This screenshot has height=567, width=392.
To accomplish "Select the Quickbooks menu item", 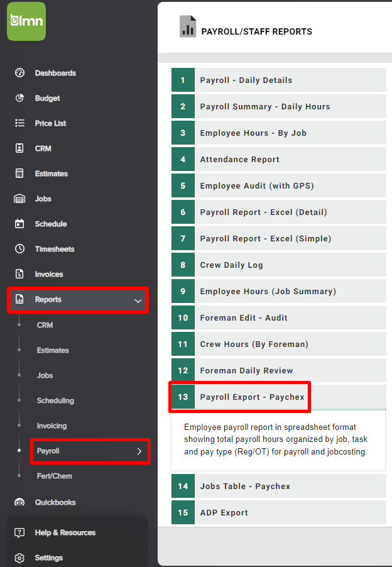I will (x=55, y=502).
